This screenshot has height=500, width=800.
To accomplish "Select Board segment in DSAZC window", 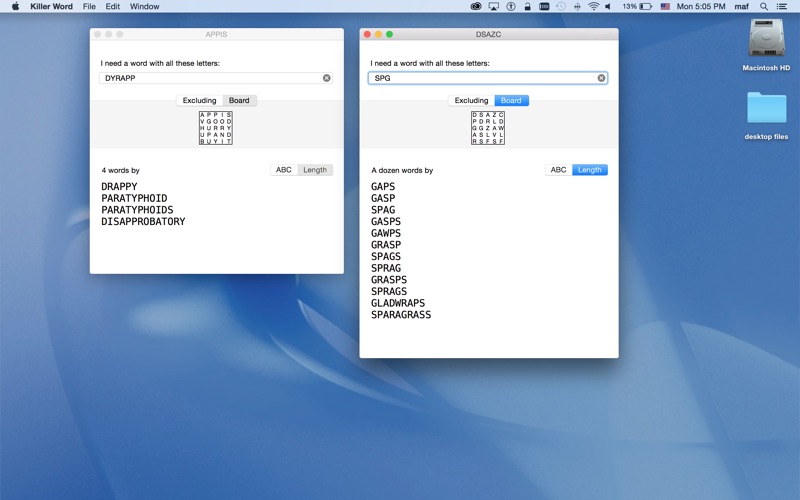I will [511, 101].
